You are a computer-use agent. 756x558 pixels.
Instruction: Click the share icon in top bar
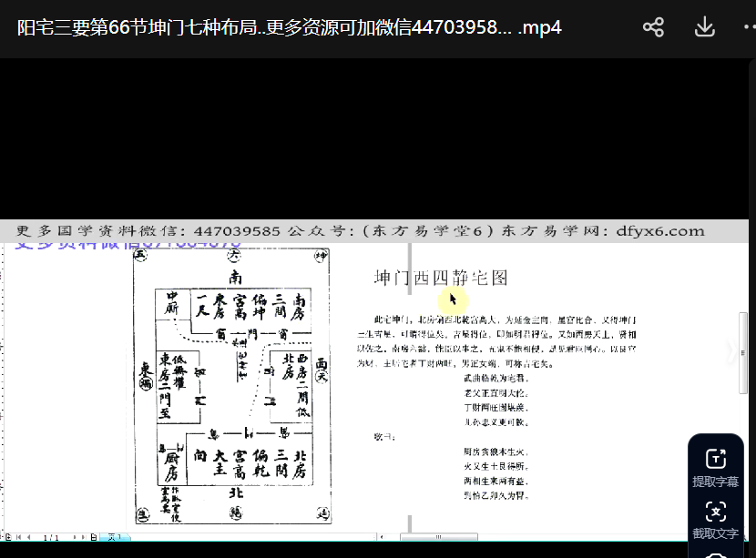pos(653,27)
